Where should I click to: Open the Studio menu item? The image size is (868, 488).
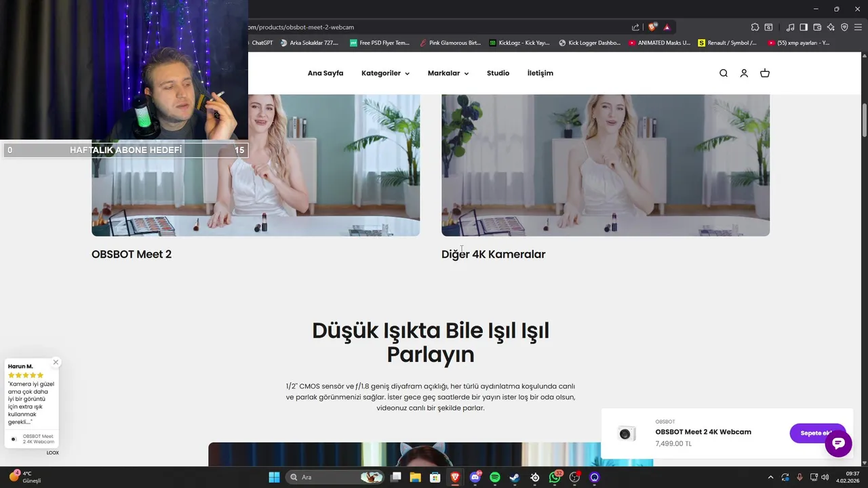point(498,73)
